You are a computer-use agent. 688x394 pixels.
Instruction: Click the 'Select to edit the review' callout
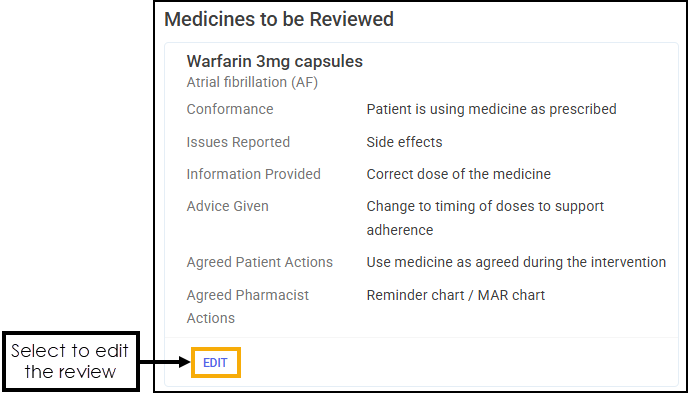(x=71, y=362)
